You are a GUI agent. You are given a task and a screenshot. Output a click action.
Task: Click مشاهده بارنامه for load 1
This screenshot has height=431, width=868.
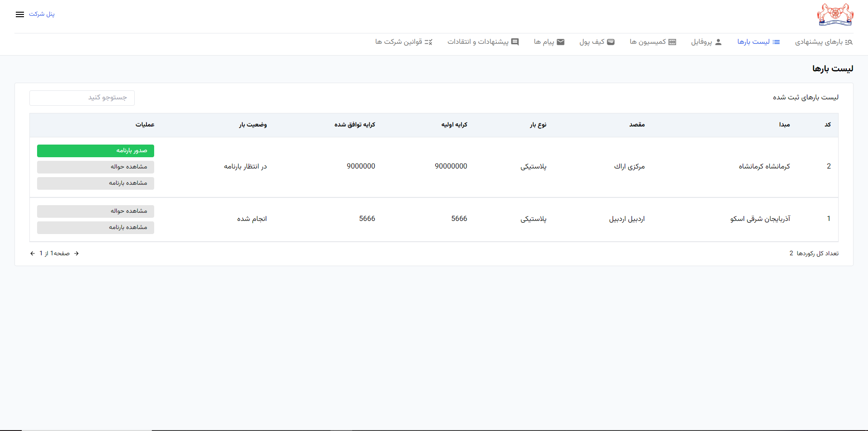(x=95, y=228)
